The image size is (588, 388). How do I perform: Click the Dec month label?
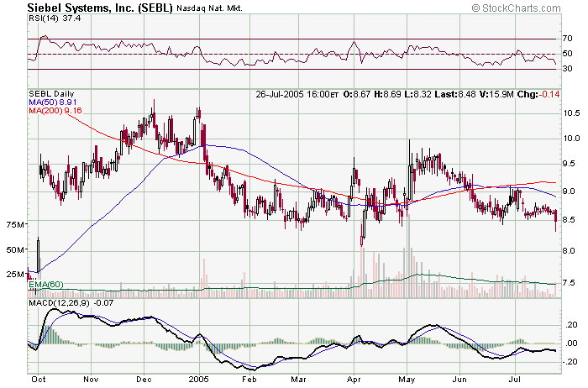coord(144,380)
